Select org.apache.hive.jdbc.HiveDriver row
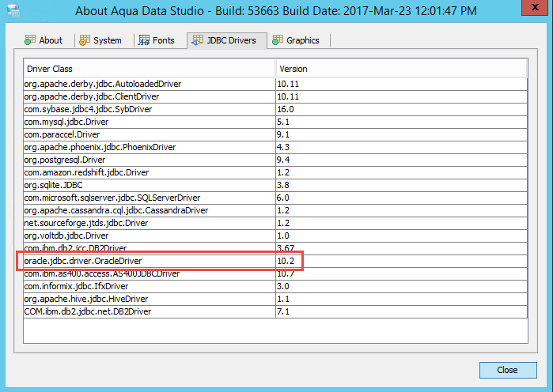This screenshot has width=553, height=392. click(x=275, y=299)
